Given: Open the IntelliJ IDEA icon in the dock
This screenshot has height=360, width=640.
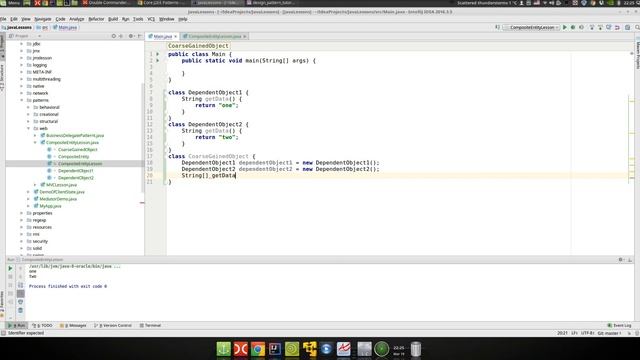Looking at the screenshot, I should (x=275, y=349).
